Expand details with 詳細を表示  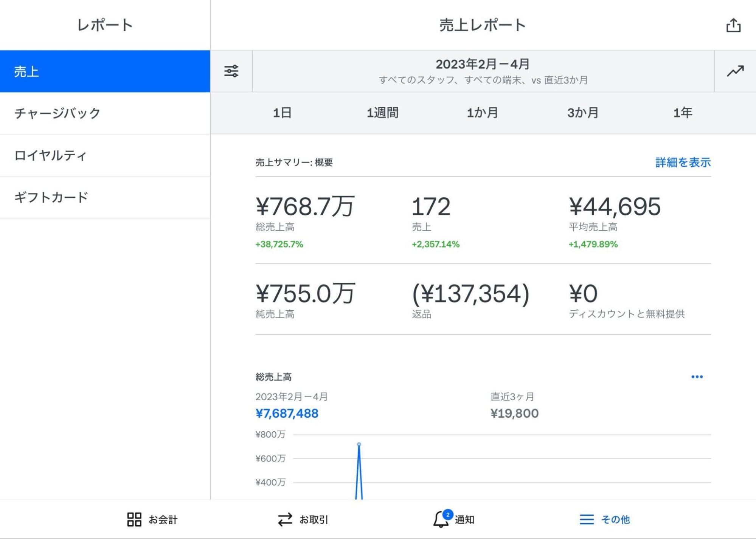click(x=682, y=163)
